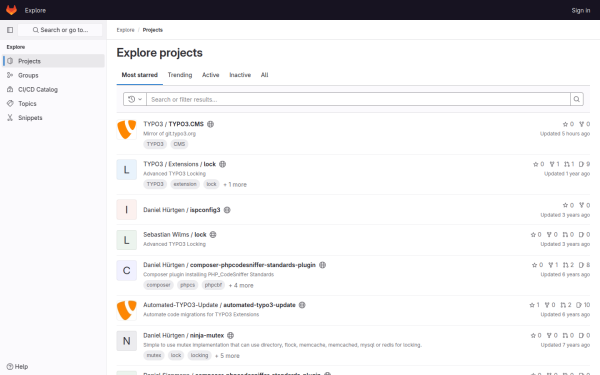Click issues count for ninja-mutex
The image size is (600, 375).
584,335
